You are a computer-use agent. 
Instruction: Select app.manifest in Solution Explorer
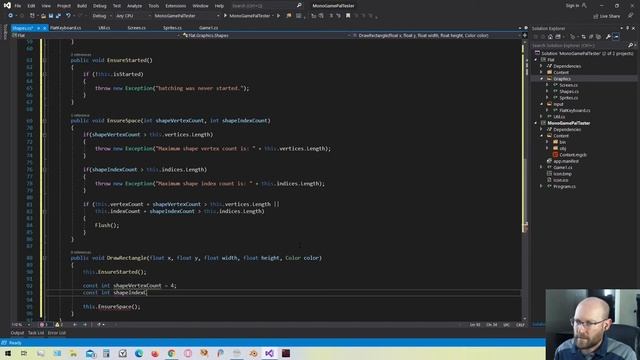pyautogui.click(x=566, y=161)
